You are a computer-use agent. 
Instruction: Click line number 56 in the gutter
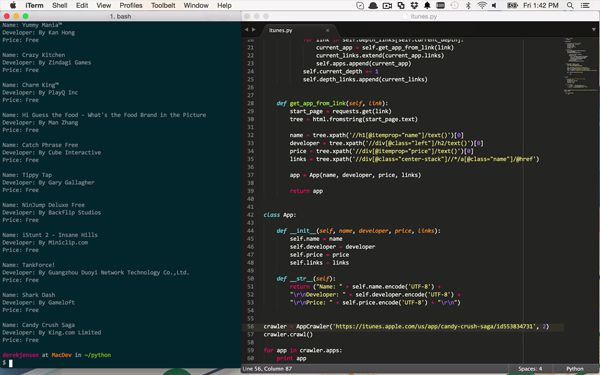[251, 326]
